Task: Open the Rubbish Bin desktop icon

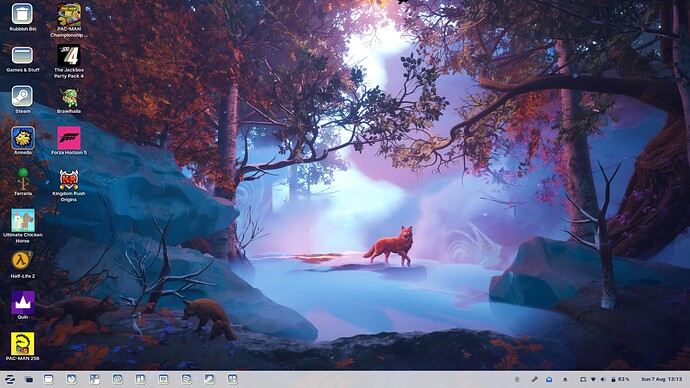Action: tap(22, 17)
